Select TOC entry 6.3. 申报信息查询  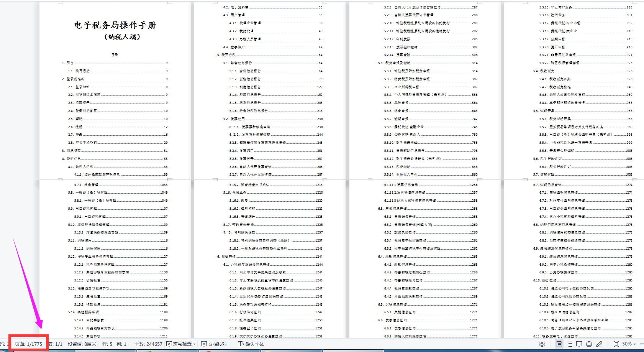click(x=428, y=209)
